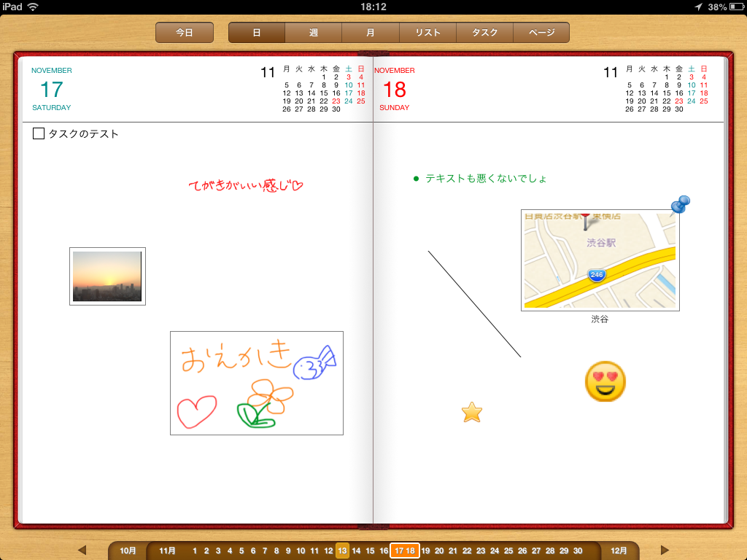The width and height of the screenshot is (747, 560).
Task: Select the gold star sticker
Action: (472, 413)
